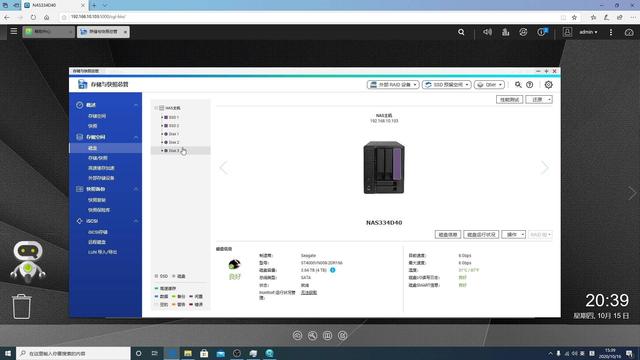The image size is (640, 360).
Task: Open the settings gear in storage window
Action: click(549, 84)
